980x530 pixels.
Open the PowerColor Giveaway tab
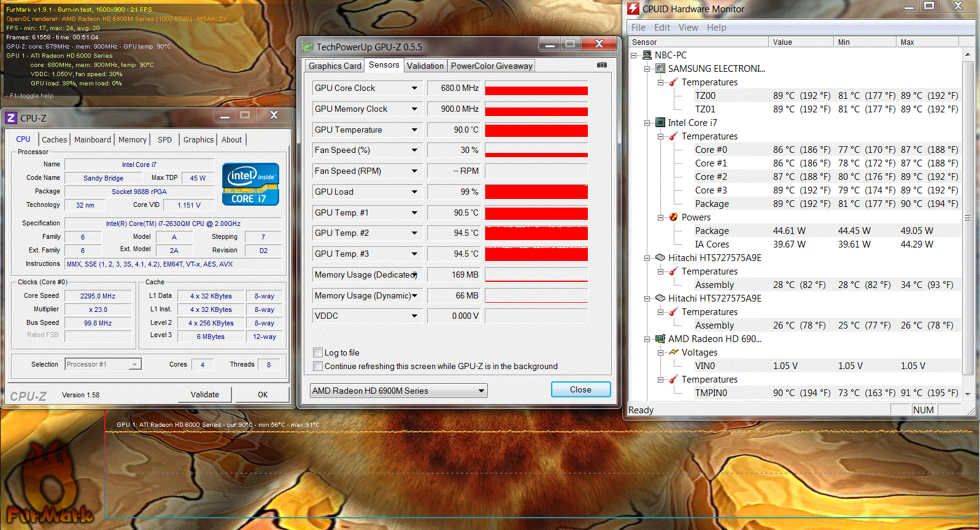pos(492,66)
